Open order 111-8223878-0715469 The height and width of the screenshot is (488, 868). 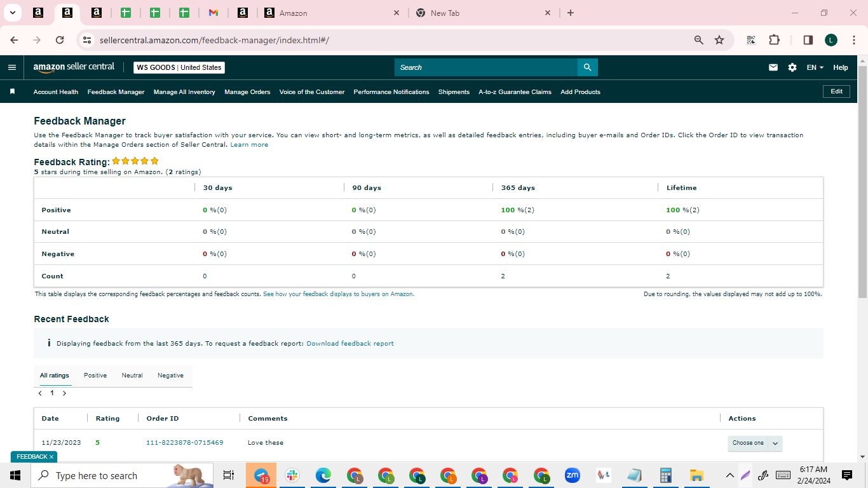[x=185, y=443]
